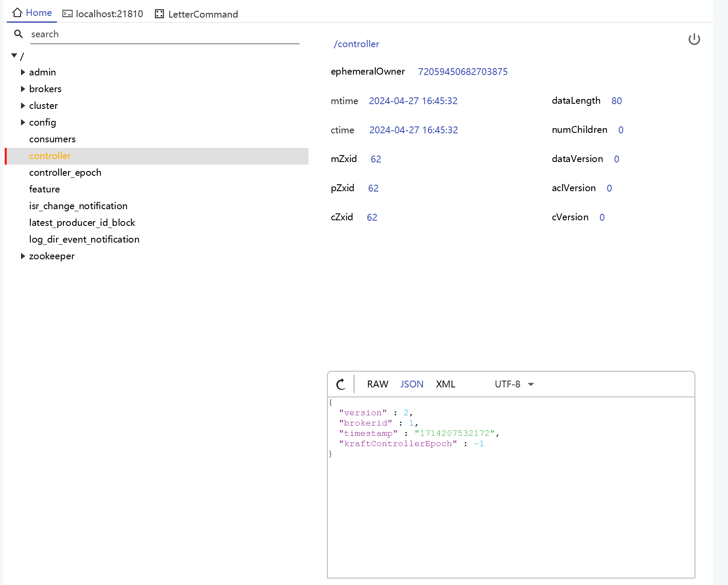Select the isr_change_notification node
Viewport: 728px width, 585px height.
point(78,206)
